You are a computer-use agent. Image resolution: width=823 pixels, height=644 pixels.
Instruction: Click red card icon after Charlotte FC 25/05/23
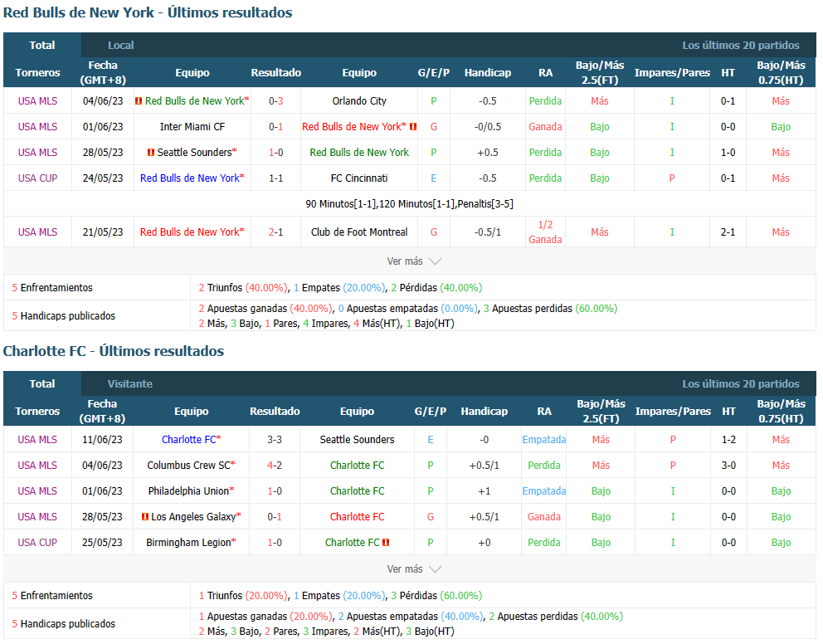pos(386,542)
